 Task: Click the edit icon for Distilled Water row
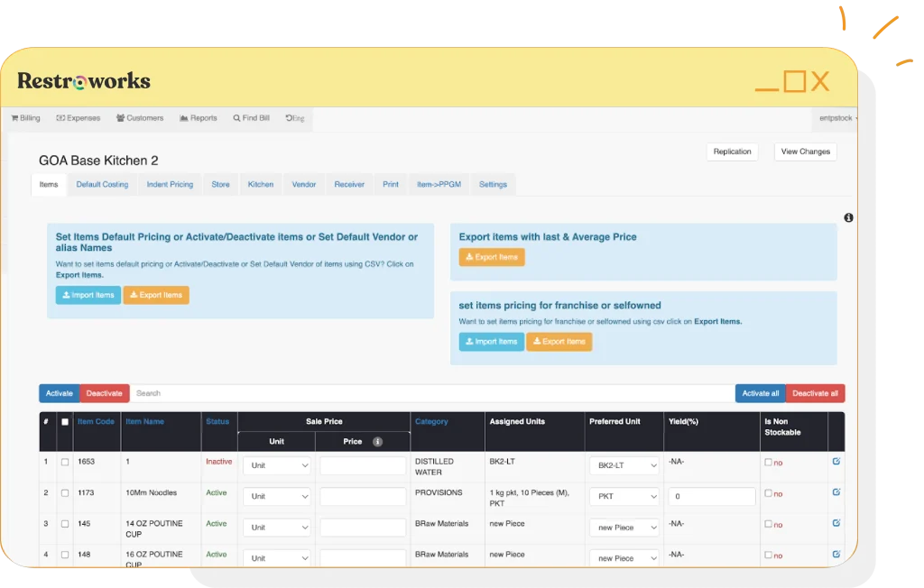tap(836, 460)
